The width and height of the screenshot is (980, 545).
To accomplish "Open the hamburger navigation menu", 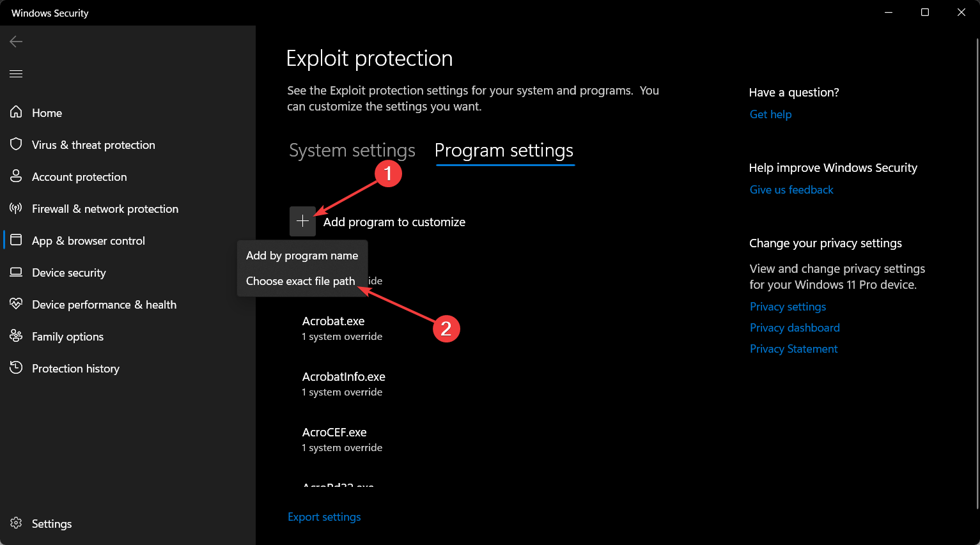I will pyautogui.click(x=16, y=74).
